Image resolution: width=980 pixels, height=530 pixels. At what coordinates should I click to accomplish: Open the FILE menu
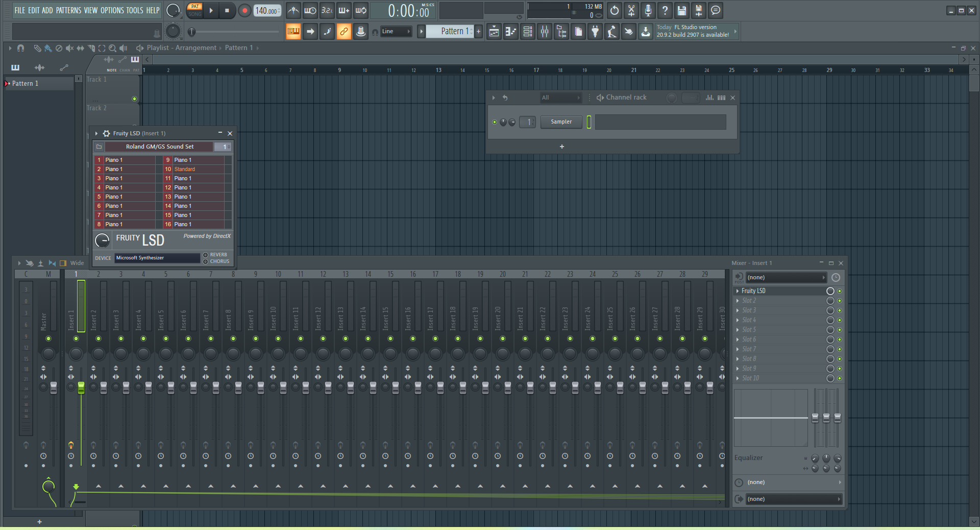(19, 10)
